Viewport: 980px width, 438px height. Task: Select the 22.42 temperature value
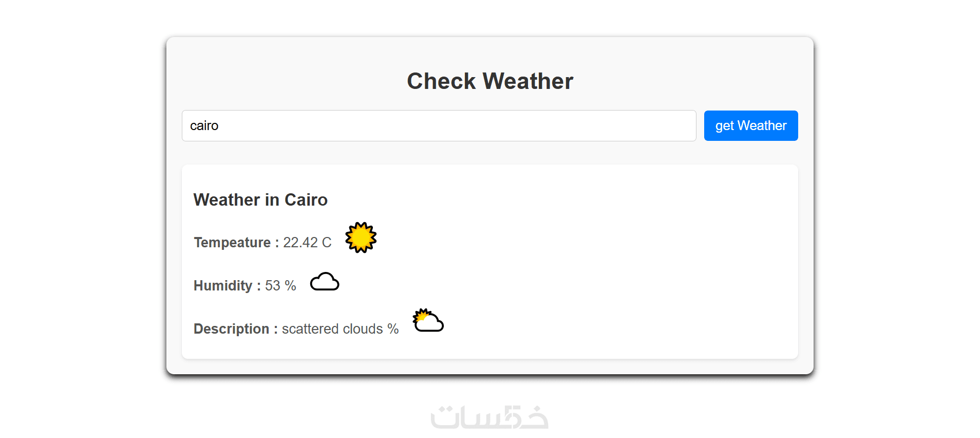click(300, 243)
